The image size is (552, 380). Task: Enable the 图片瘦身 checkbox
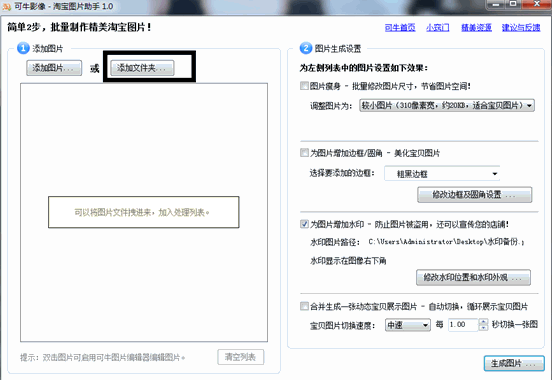(x=304, y=86)
